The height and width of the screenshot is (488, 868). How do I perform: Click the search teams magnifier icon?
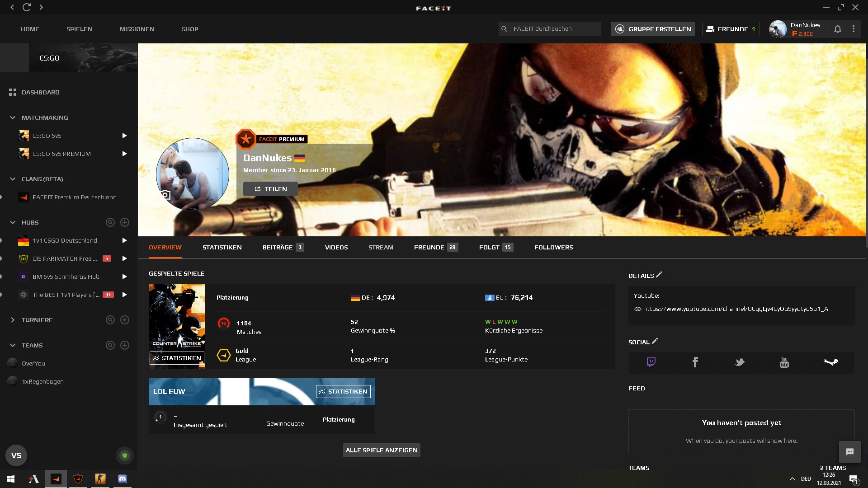pyautogui.click(x=110, y=345)
